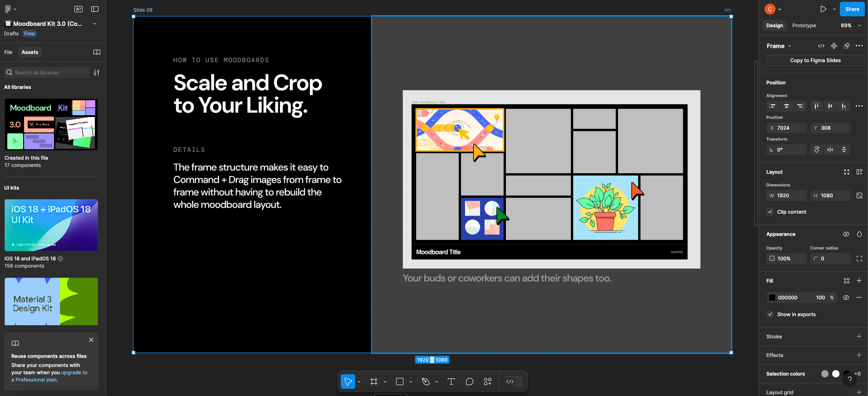Add a new fill with plus icon
868x396 pixels.
click(859, 281)
